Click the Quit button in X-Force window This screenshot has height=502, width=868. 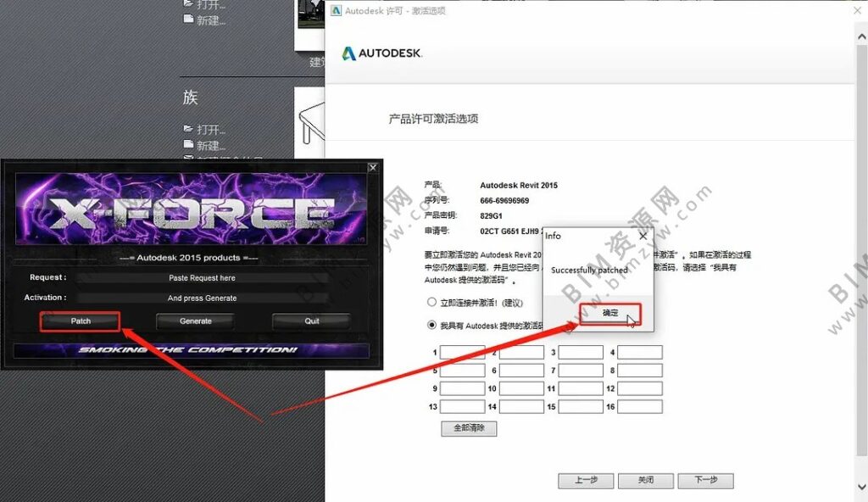[x=311, y=321]
